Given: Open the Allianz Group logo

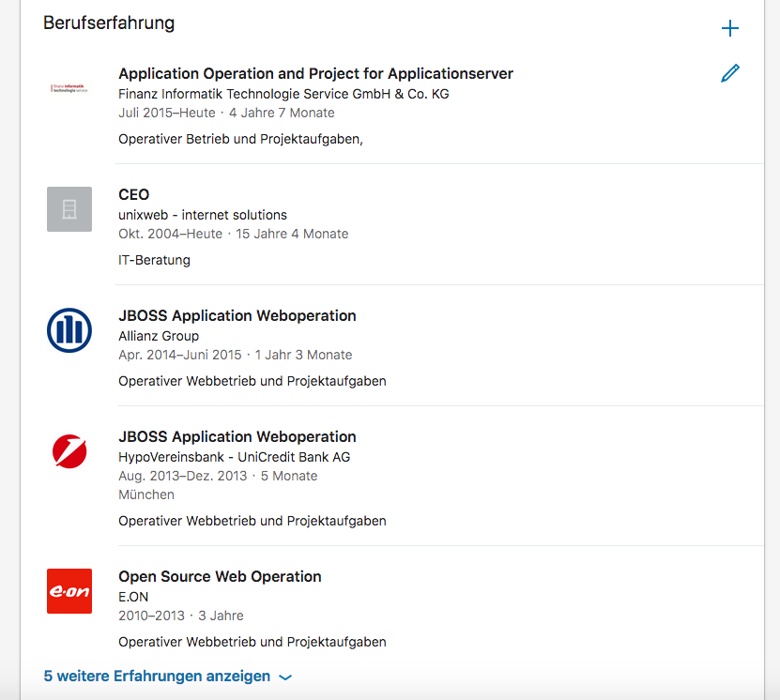Looking at the screenshot, I should click(x=69, y=330).
